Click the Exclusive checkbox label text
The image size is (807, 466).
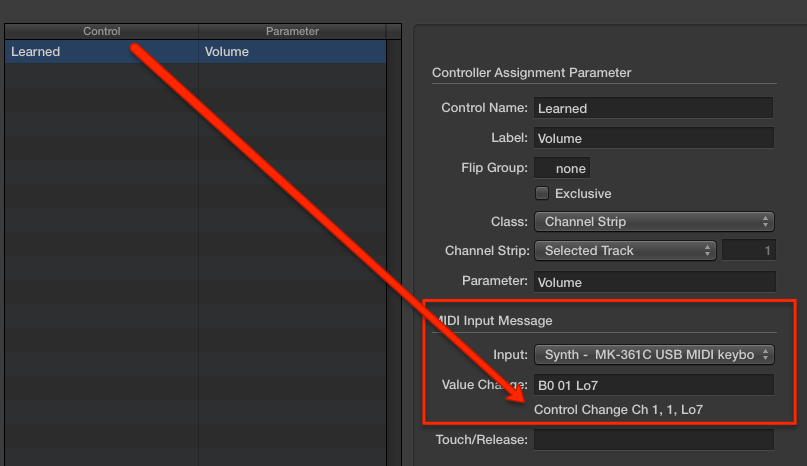[583, 193]
